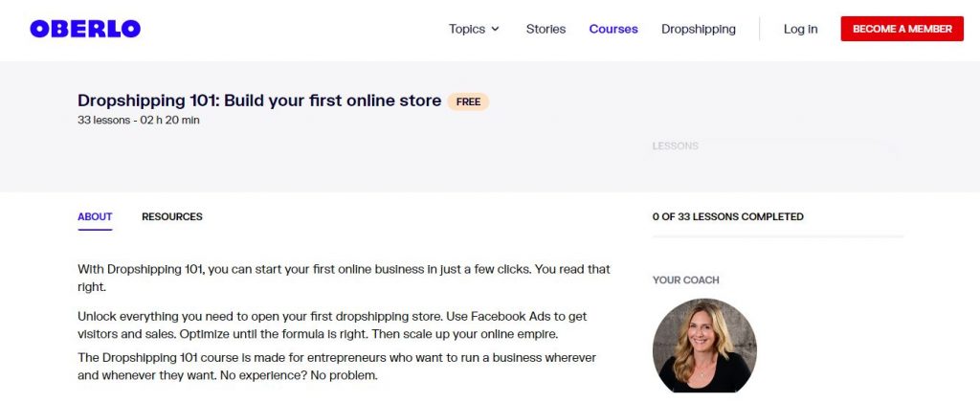Select the 0 of 33 lessons completed text

pyautogui.click(x=727, y=216)
